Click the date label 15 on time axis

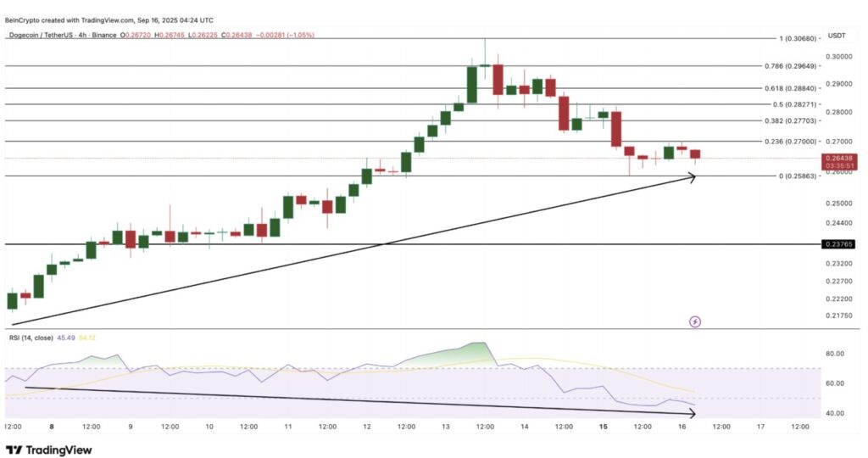603,427
